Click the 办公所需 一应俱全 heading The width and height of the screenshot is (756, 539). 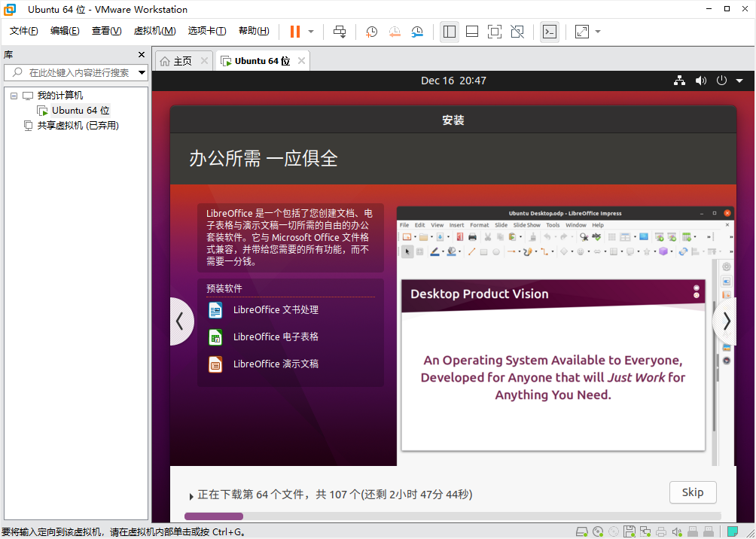click(264, 158)
